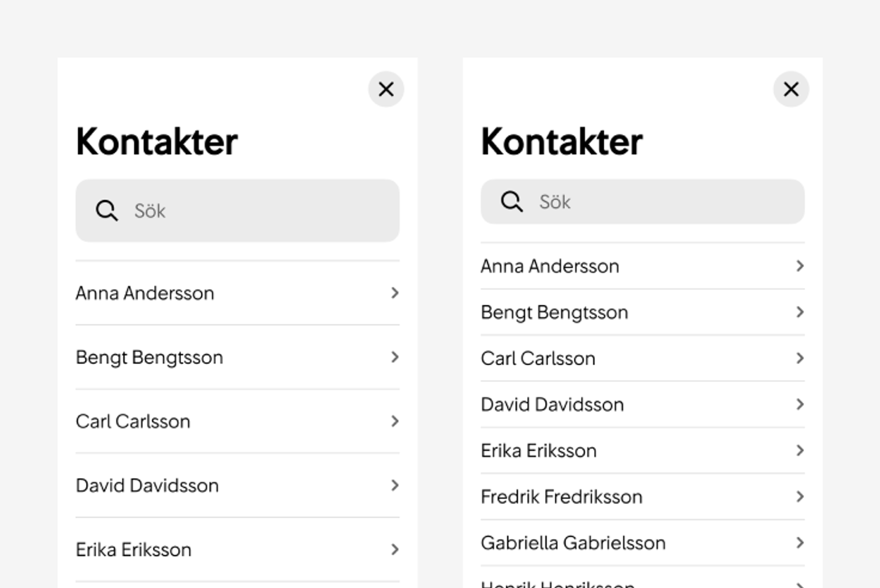Click the close X icon on right panel
880x588 pixels.
coord(791,89)
